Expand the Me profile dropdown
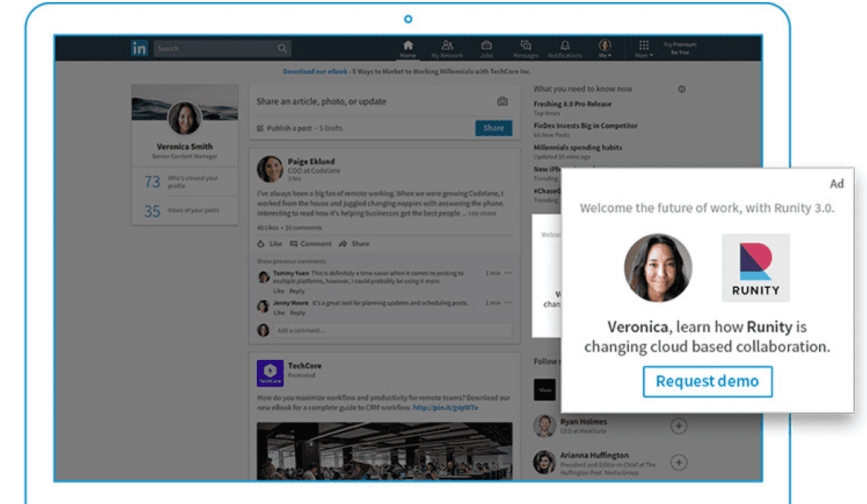The width and height of the screenshot is (867, 504). 605,49
